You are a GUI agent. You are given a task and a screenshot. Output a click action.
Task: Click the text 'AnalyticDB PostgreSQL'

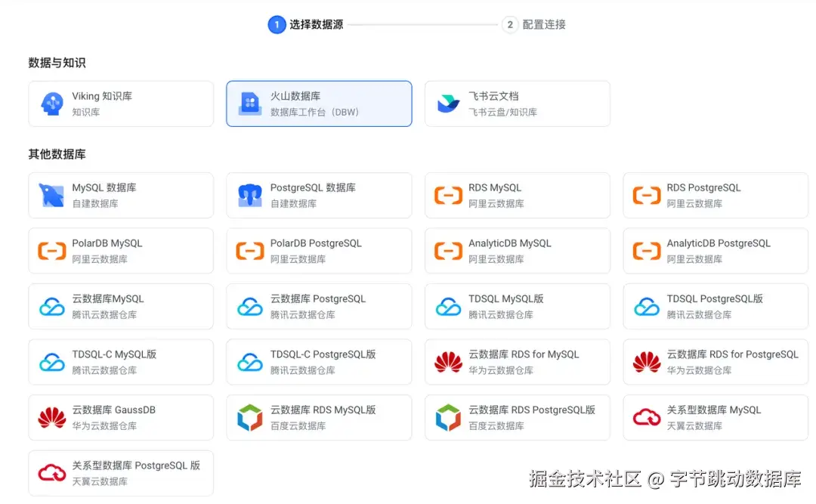(x=719, y=243)
